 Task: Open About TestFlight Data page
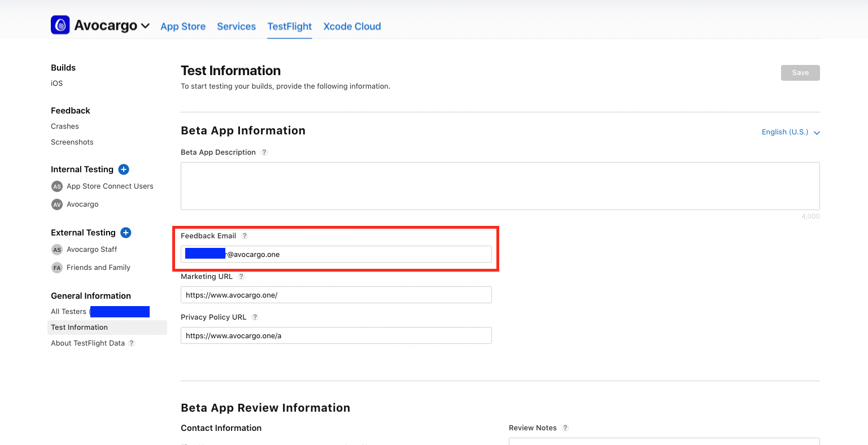click(88, 343)
